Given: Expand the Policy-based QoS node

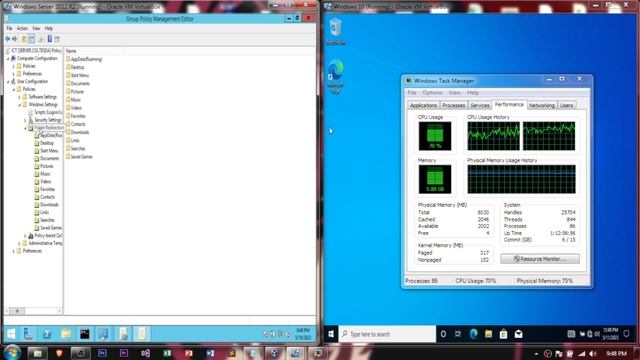Looking at the screenshot, I should point(25,236).
